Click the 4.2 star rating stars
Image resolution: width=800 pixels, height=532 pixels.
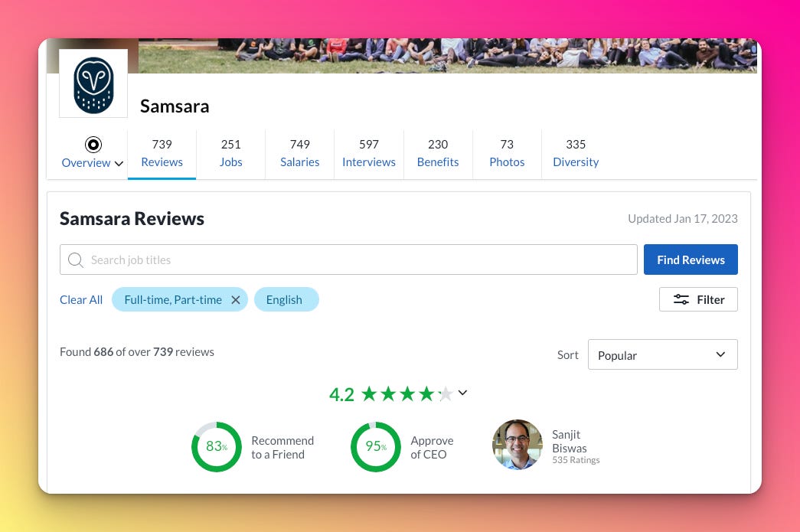(x=407, y=393)
